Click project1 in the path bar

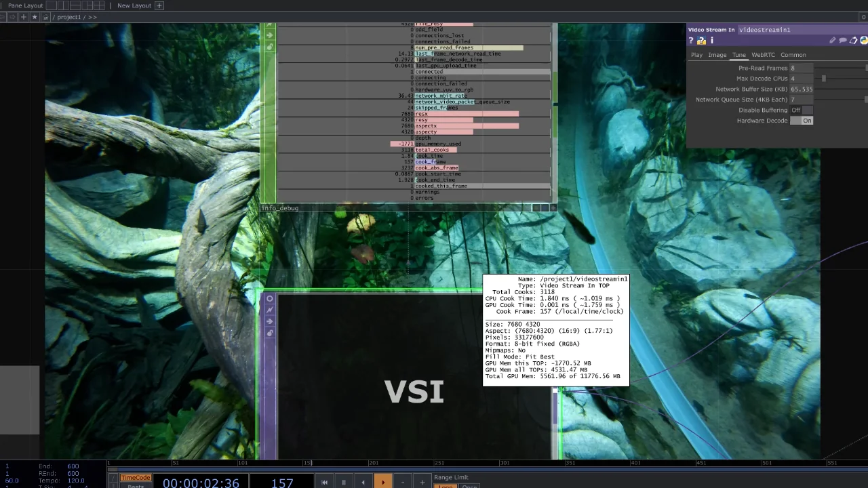click(68, 17)
